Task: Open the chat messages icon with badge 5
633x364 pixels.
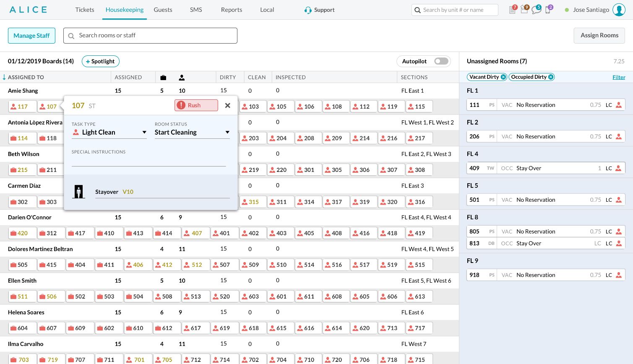Action: point(536,10)
